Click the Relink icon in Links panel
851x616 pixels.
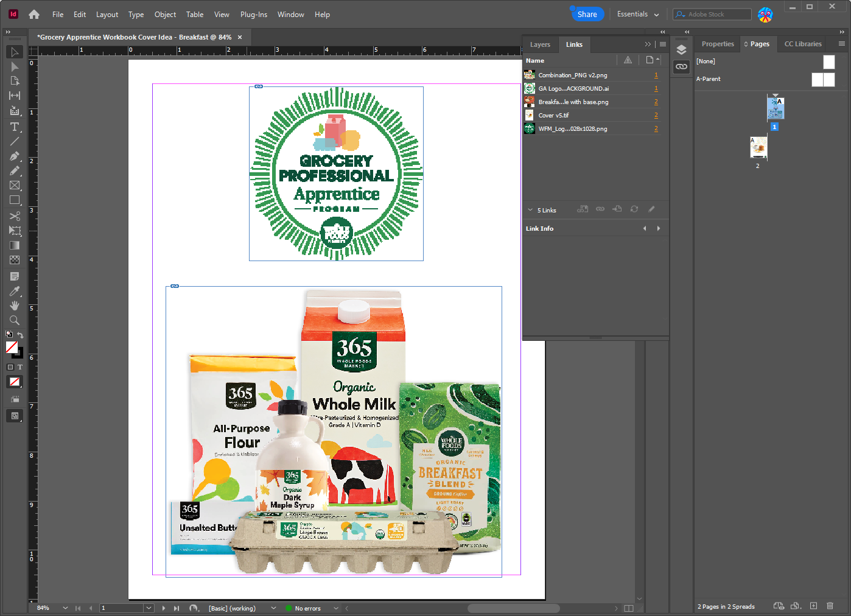tap(600, 209)
